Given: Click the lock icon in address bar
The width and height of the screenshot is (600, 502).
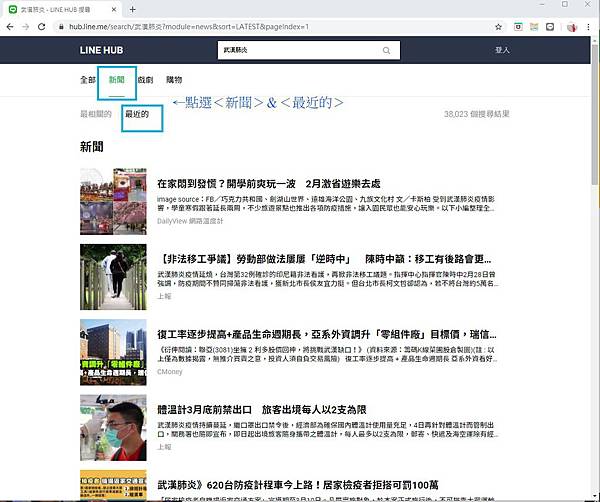Looking at the screenshot, I should (61, 27).
